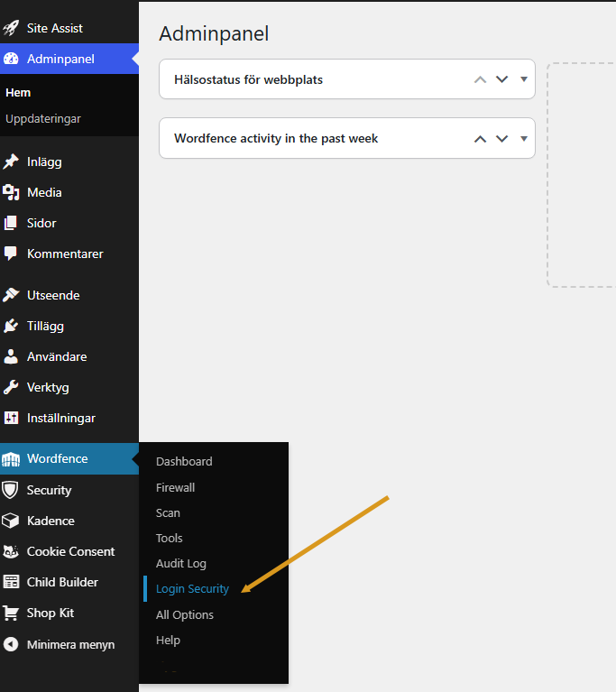This screenshot has width=616, height=692.
Task: Click the Sidor pages icon
Action: 11,223
